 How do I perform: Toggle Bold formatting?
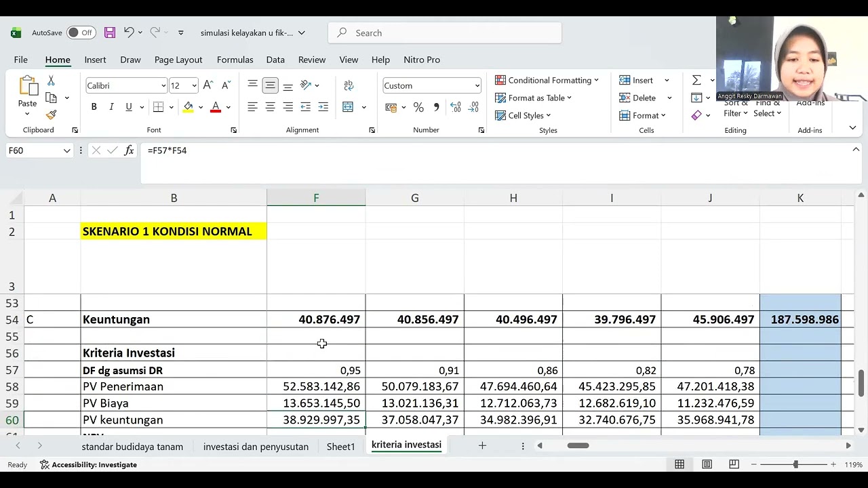94,107
